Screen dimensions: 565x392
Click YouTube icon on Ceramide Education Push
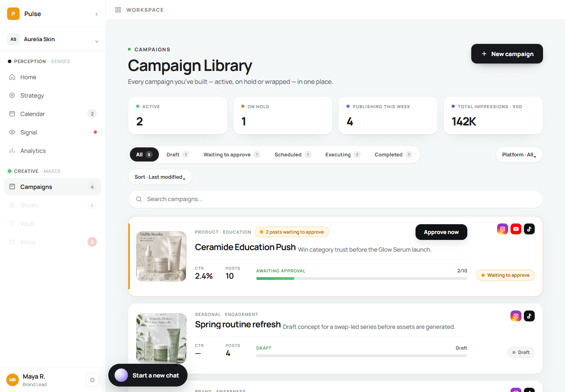[x=516, y=229]
